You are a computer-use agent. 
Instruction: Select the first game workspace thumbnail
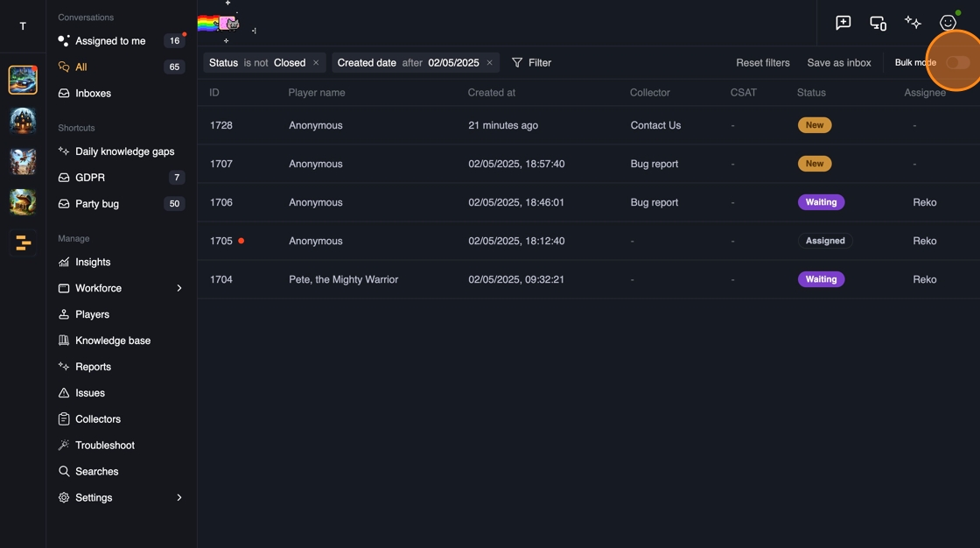[x=23, y=80]
